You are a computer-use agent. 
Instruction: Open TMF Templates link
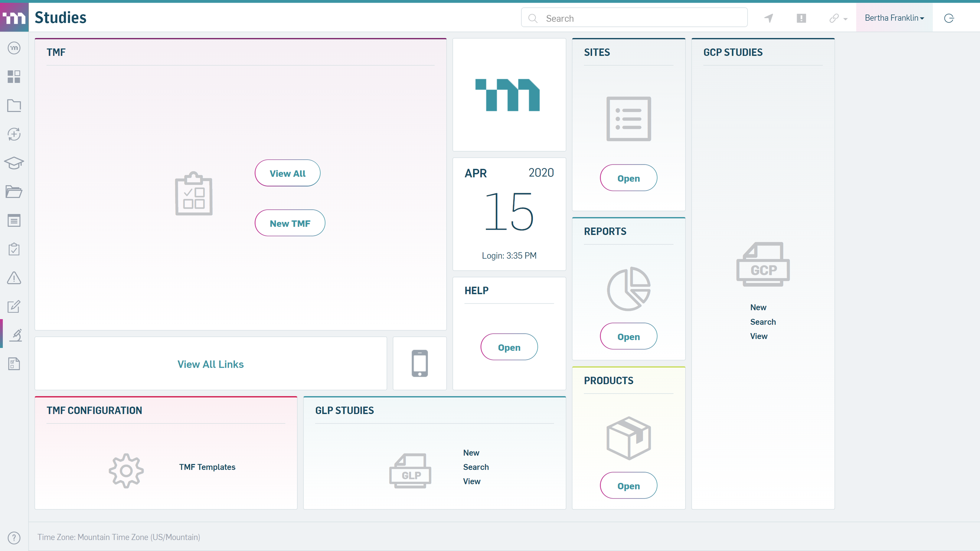[x=207, y=467]
